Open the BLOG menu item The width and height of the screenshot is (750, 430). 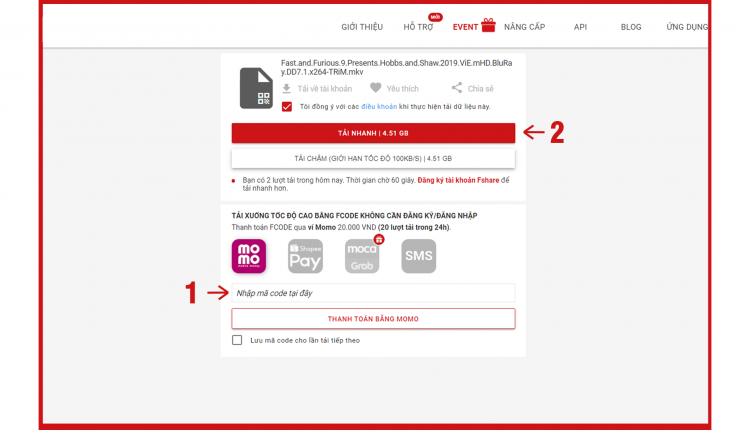tap(631, 27)
